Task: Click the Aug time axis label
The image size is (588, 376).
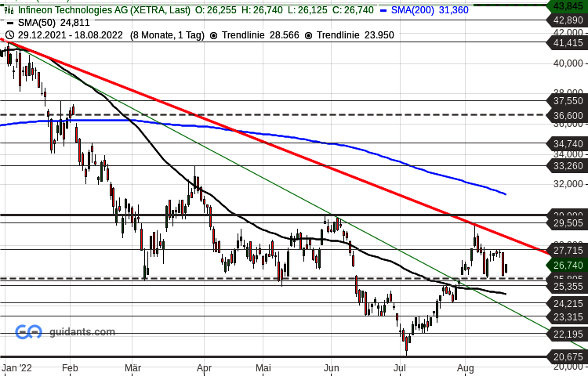Action: 466,368
